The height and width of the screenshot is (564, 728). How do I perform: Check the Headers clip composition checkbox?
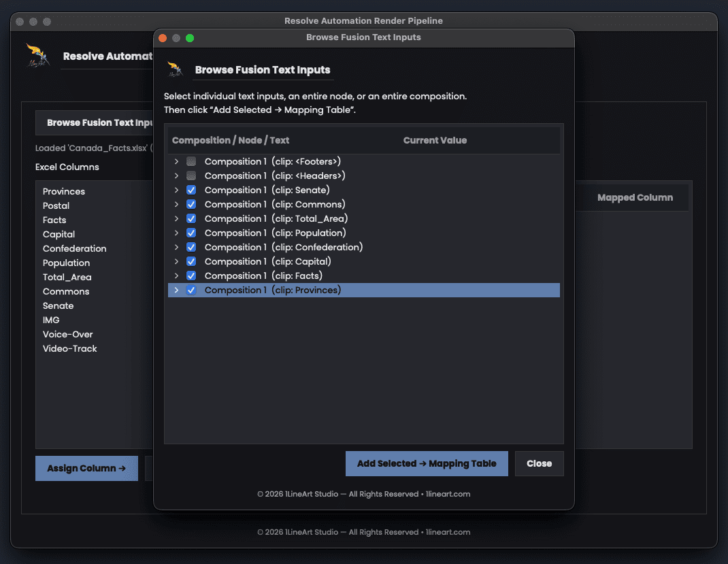pos(191,176)
